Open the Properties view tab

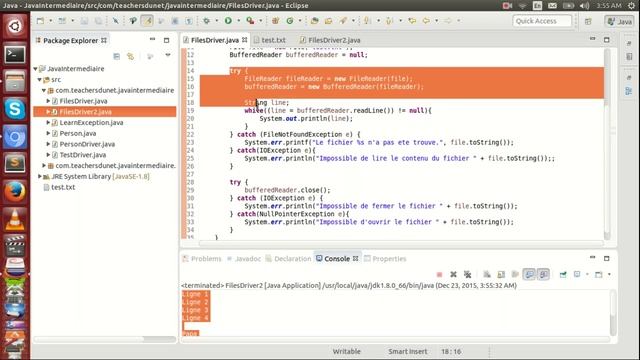385,259
